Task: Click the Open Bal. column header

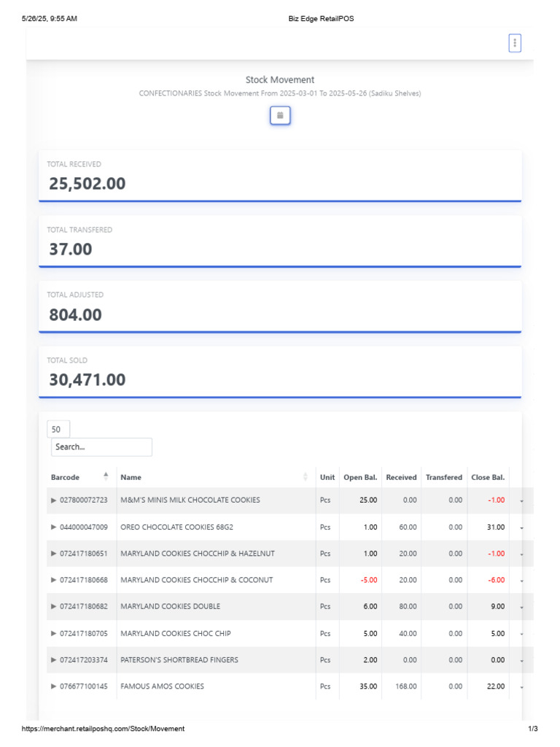Action: coord(360,477)
